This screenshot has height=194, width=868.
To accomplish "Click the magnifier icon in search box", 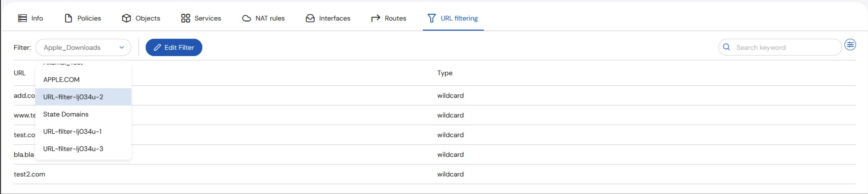I will pyautogui.click(x=726, y=47).
